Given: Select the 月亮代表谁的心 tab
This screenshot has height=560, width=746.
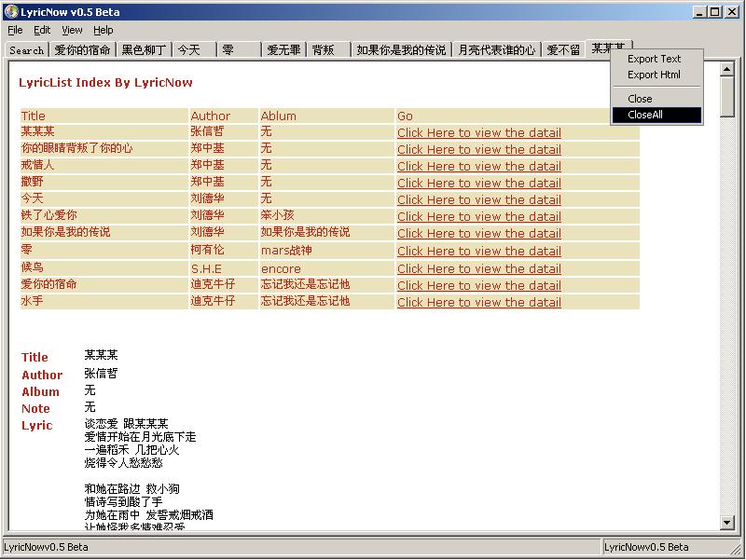Looking at the screenshot, I should point(496,50).
